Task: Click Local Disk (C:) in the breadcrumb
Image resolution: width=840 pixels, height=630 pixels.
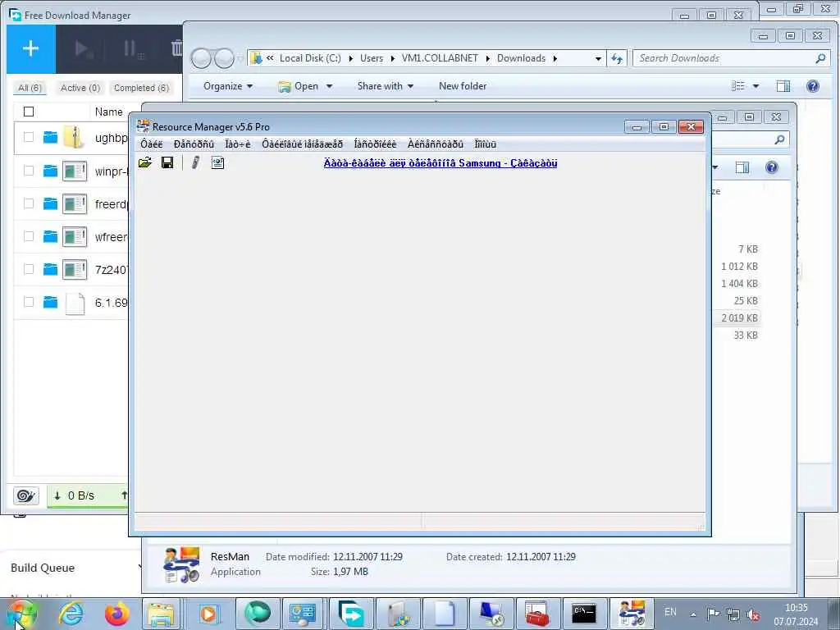Action: [310, 58]
